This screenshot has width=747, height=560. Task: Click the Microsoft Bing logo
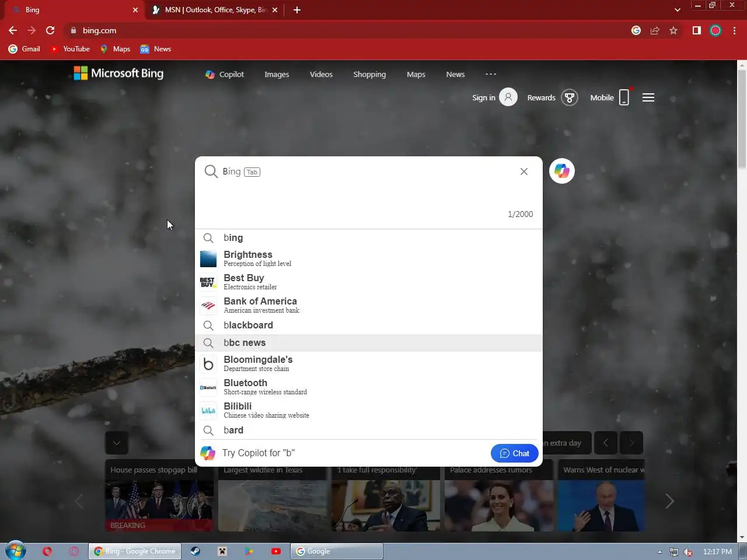[x=118, y=73]
